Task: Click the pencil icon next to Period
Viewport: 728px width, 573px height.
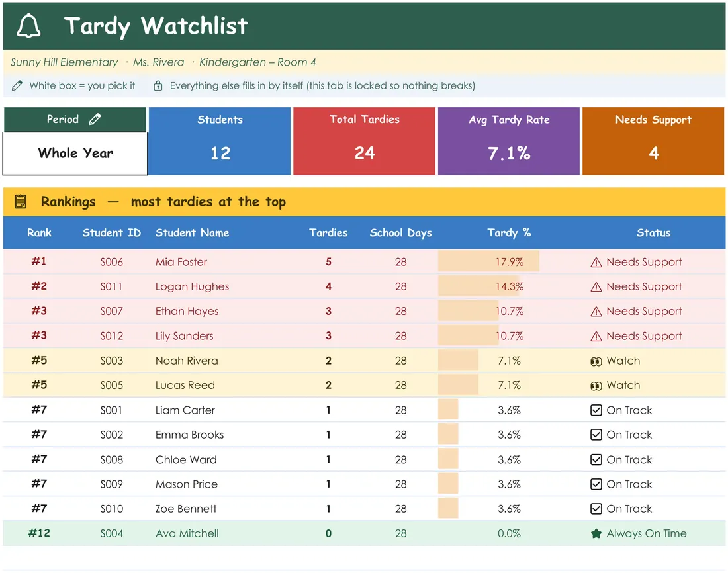Action: coord(95,119)
